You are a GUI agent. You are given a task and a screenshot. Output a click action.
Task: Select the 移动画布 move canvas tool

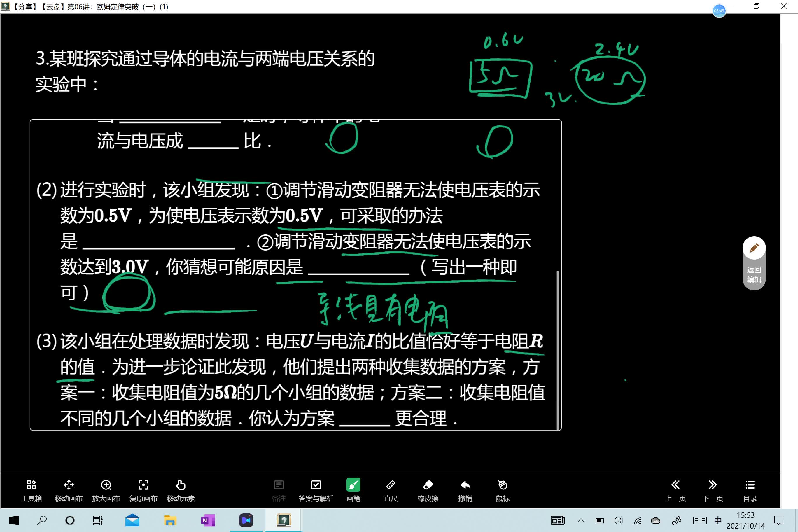(69, 490)
